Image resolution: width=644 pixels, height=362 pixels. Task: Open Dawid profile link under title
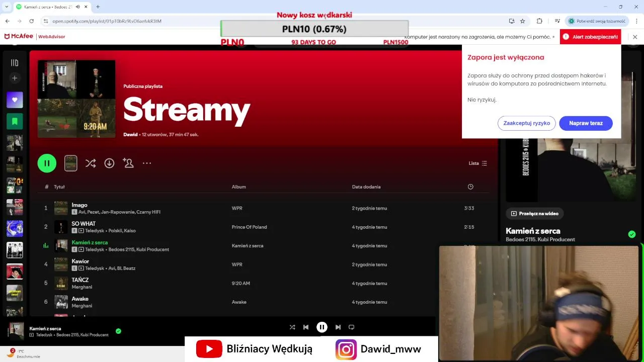130,135
